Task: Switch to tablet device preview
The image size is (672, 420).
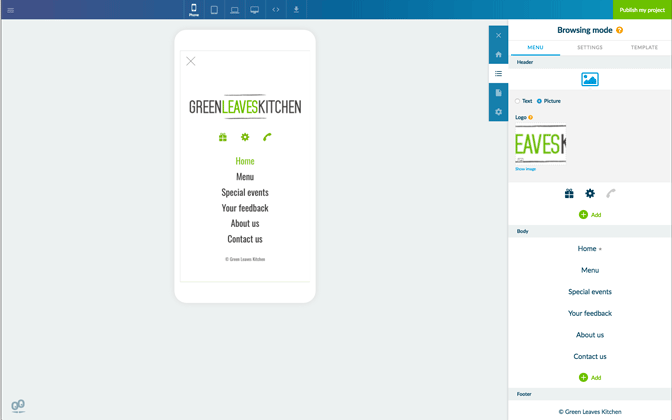Action: click(214, 10)
